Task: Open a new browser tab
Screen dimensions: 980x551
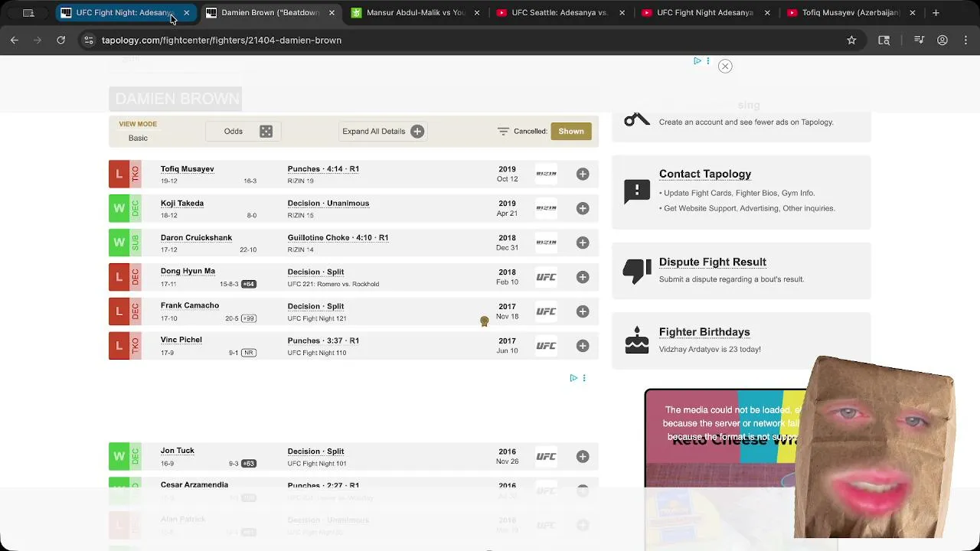Action: [x=936, y=12]
